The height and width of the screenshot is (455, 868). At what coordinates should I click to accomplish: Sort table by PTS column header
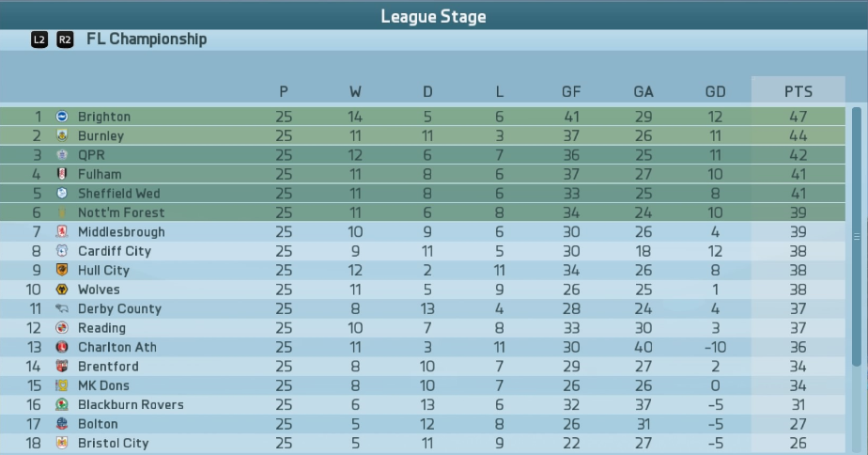pyautogui.click(x=798, y=91)
